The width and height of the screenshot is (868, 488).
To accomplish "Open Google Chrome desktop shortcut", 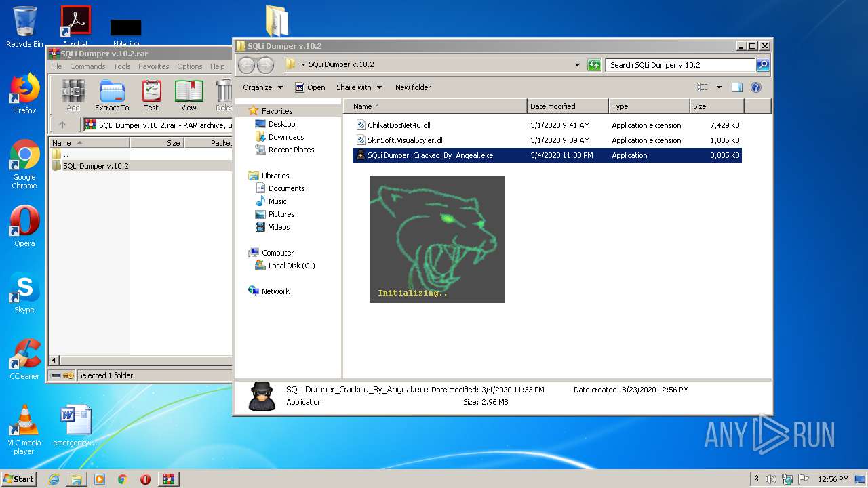I will pyautogui.click(x=24, y=165).
